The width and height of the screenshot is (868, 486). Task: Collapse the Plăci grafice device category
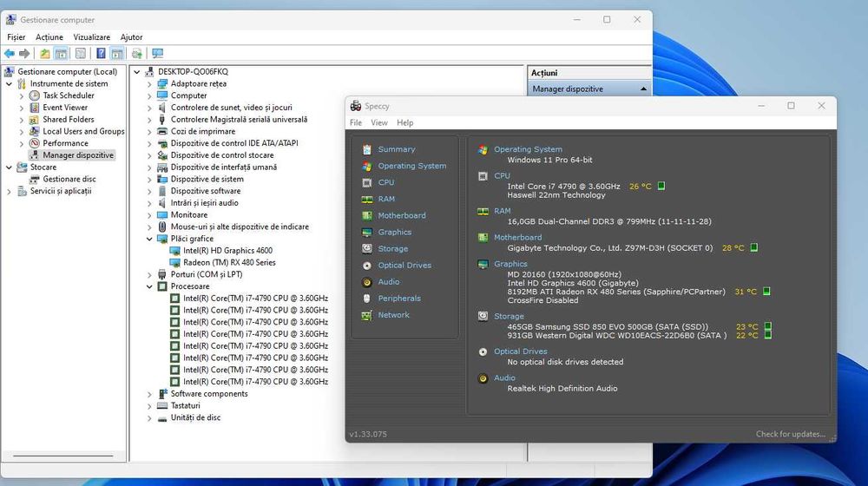tap(149, 240)
